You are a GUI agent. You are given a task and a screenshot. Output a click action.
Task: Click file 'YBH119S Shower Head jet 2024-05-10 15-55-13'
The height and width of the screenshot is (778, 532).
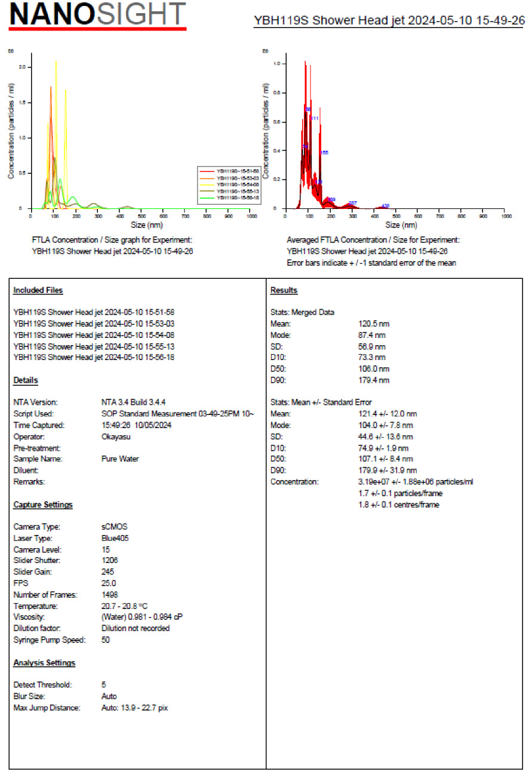point(94,346)
